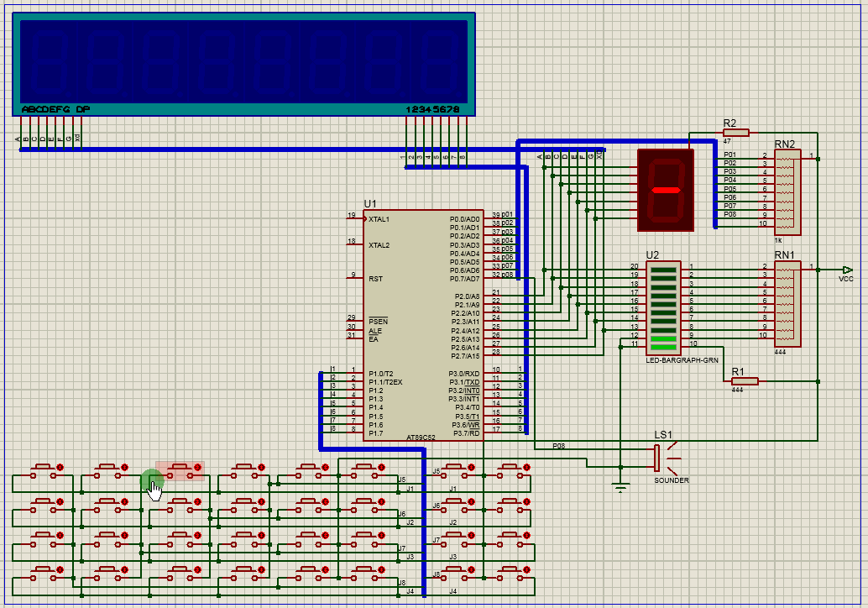Click the P3.2/INT0 pin label
The width and height of the screenshot is (868, 608).
click(464, 391)
